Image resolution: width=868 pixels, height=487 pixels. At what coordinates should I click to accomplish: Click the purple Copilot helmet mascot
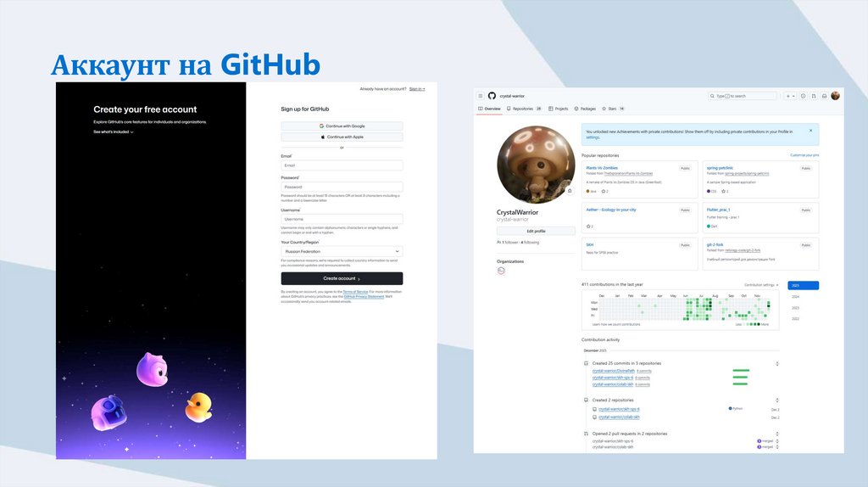(x=108, y=413)
